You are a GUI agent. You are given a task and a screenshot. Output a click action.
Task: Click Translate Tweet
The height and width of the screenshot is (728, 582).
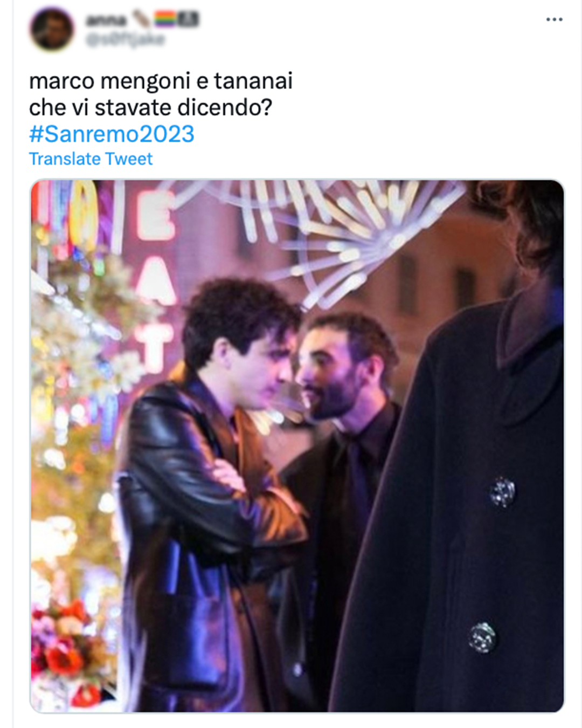[91, 159]
